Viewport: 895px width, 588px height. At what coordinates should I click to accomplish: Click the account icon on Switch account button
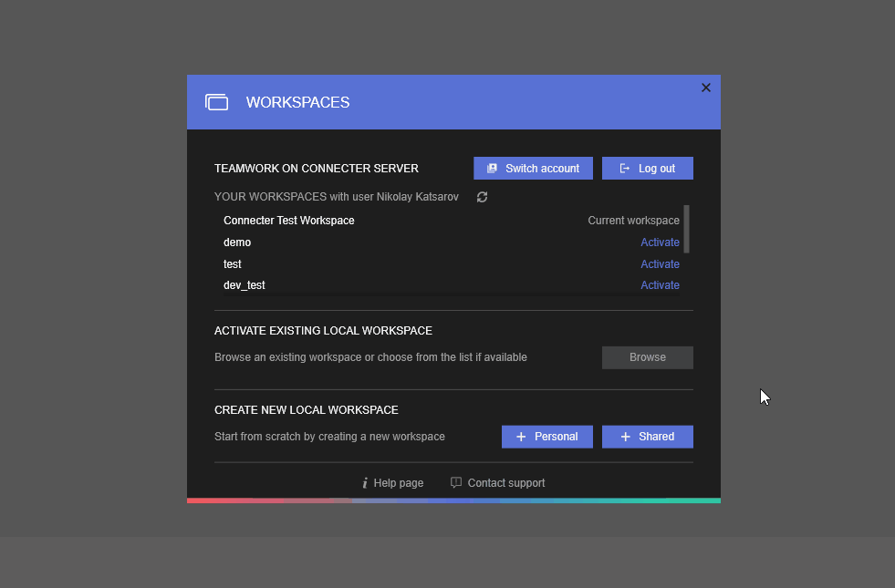492,168
